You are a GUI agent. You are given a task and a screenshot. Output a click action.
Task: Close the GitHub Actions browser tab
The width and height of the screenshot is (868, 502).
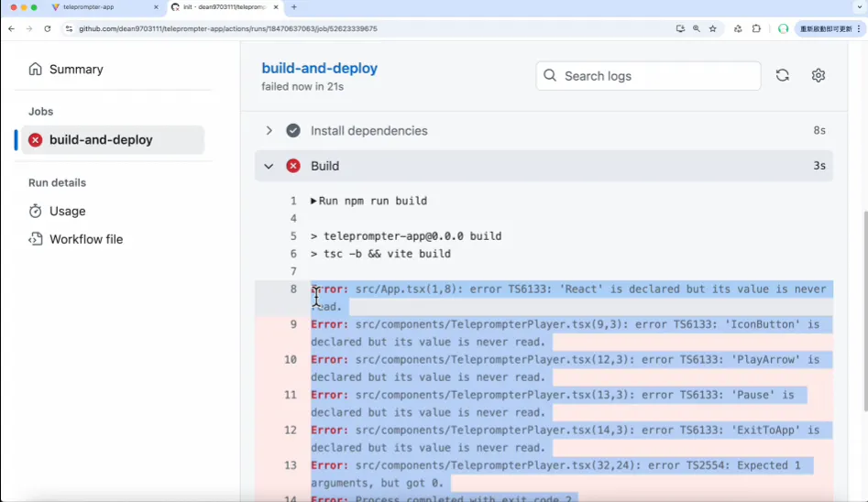276,7
